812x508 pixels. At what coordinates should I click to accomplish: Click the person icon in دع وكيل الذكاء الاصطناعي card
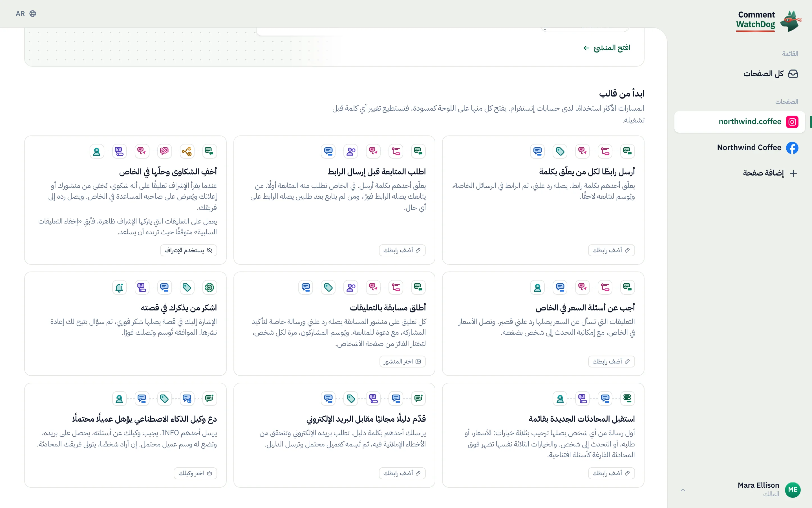119,398
